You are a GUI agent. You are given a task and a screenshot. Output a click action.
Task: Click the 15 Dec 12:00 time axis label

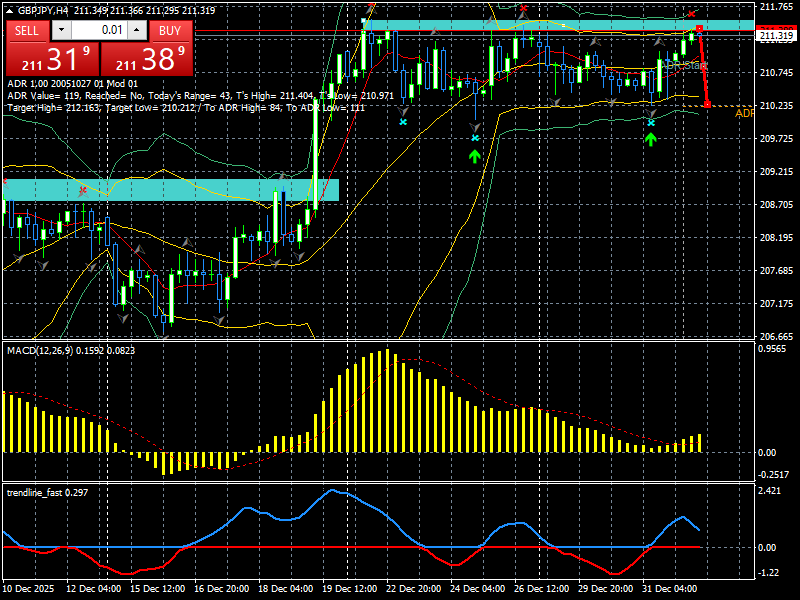(158, 589)
